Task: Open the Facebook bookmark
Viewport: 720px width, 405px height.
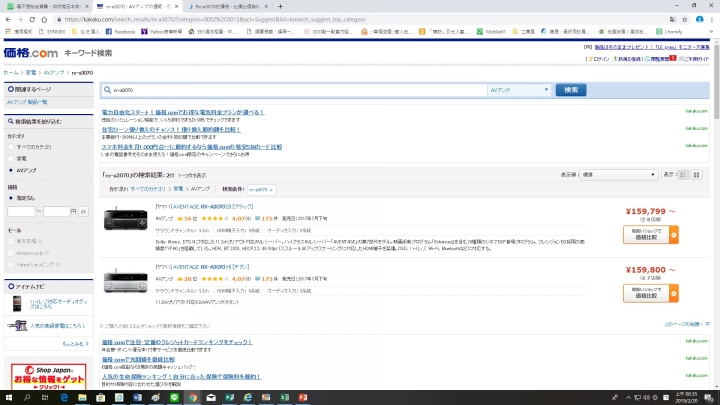Action: (x=120, y=32)
